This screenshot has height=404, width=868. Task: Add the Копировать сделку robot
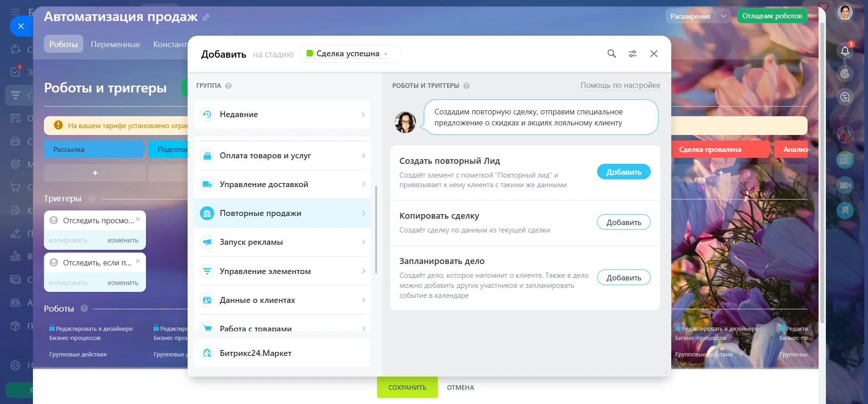[x=623, y=222]
